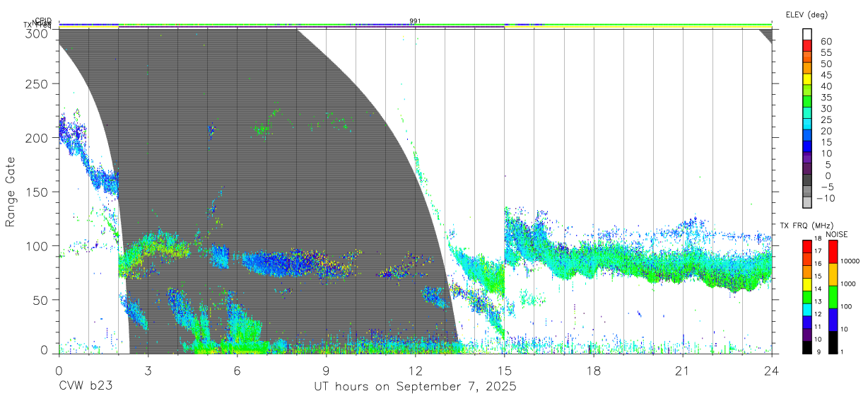Click the '3' hour tick on the time axis
Viewport: 868px width, 401px height.
(148, 370)
